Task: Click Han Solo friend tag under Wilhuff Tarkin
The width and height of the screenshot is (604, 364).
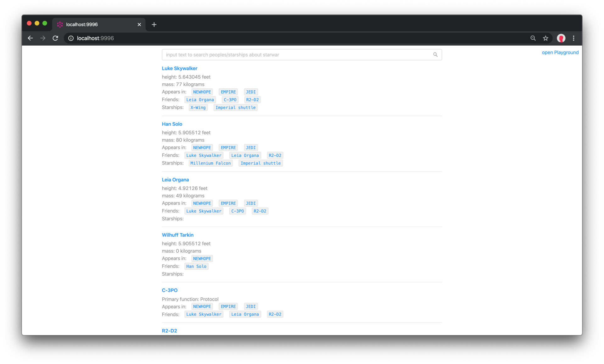Action: click(x=196, y=266)
